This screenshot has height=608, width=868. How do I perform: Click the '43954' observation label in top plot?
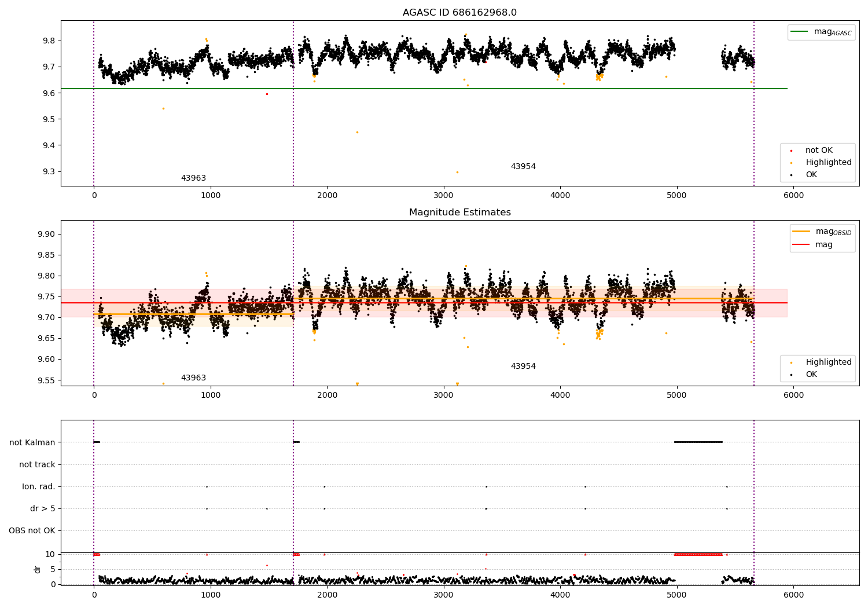(523, 167)
